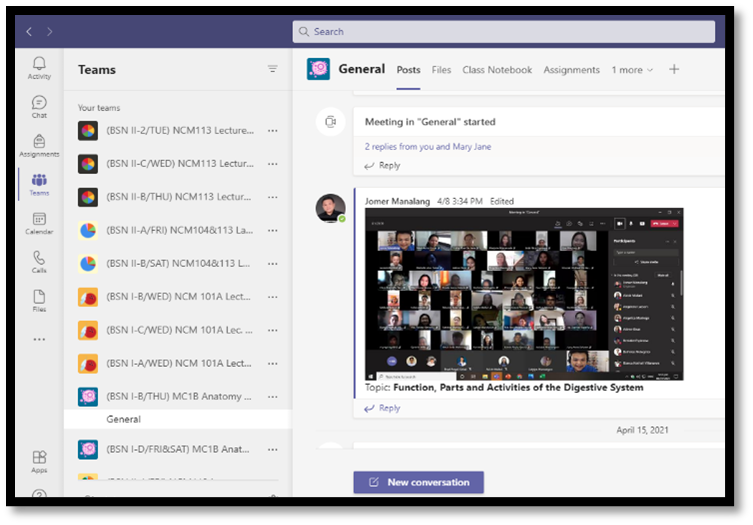The height and width of the screenshot is (525, 753).
Task: Open the Activity feed icon
Action: pos(39,67)
